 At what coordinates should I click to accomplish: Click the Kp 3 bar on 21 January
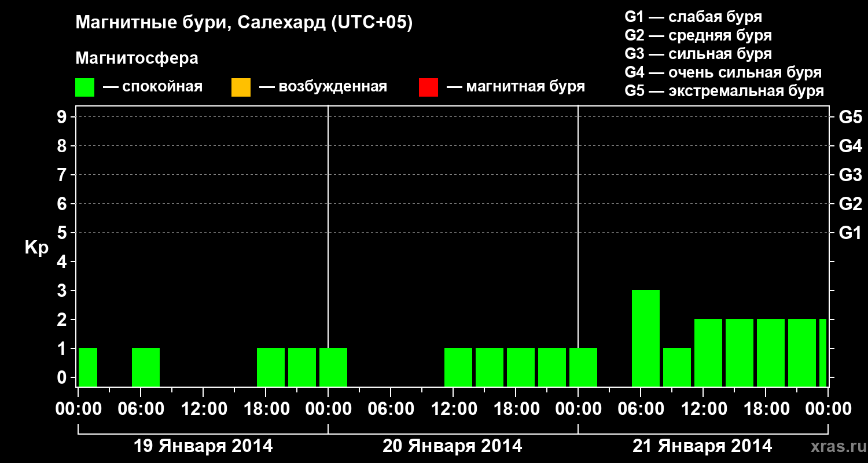pos(646,338)
